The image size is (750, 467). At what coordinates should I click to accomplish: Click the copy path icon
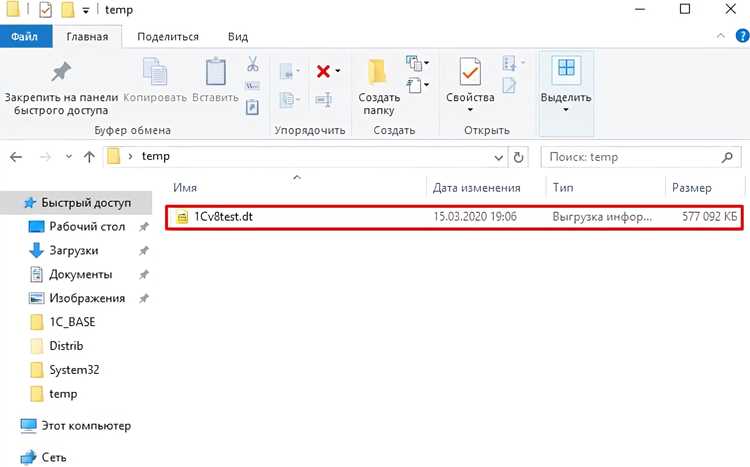click(253, 86)
